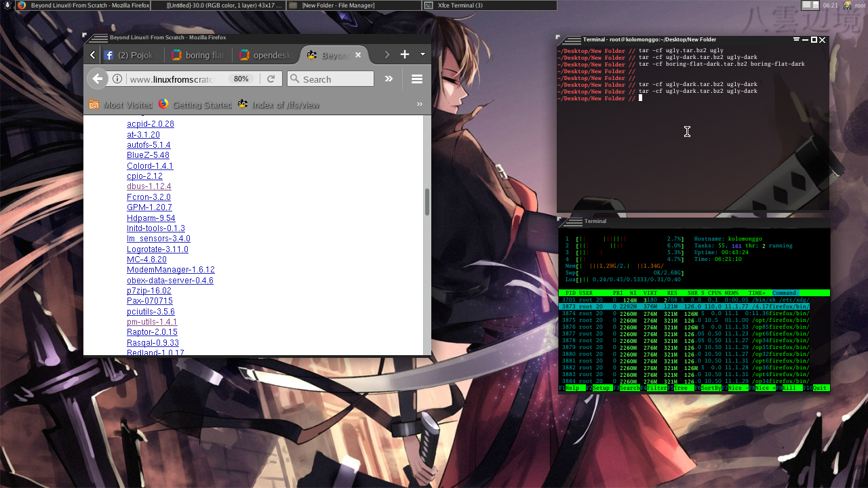This screenshot has height=488, width=868.
Task: Switch to Xfce Terminal (3) taskbar button
Action: (x=490, y=5)
